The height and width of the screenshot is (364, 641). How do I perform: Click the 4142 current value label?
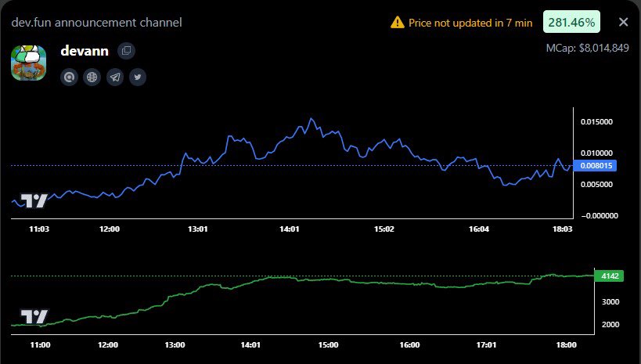[610, 276]
